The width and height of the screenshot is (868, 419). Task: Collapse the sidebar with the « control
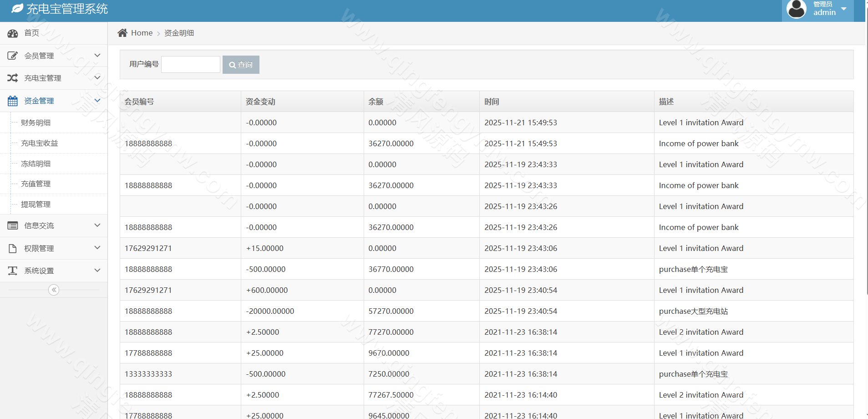[54, 290]
